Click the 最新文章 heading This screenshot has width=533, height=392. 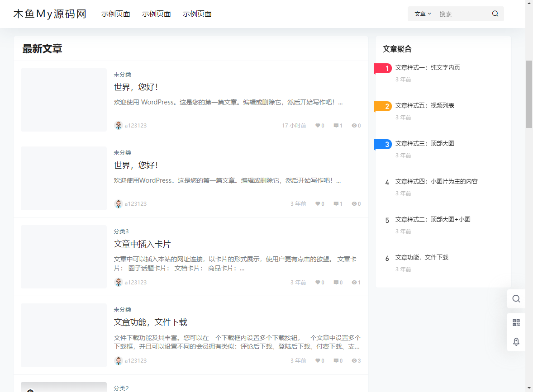(x=42, y=48)
